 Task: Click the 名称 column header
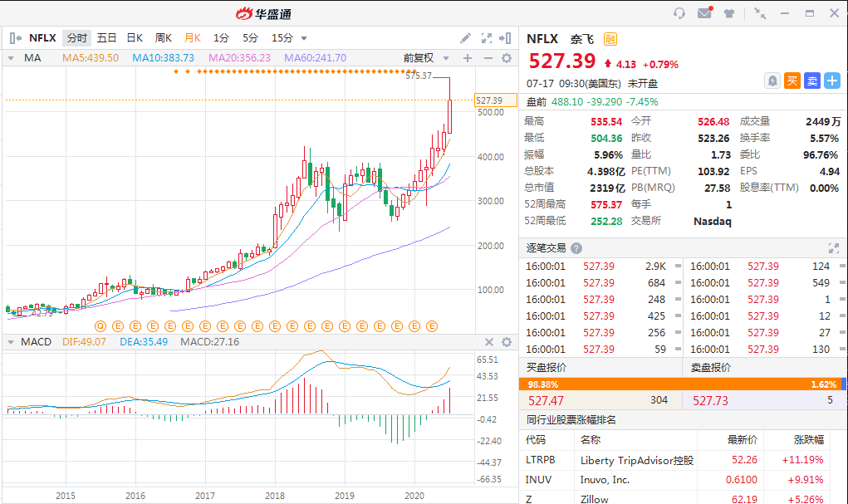(591, 439)
